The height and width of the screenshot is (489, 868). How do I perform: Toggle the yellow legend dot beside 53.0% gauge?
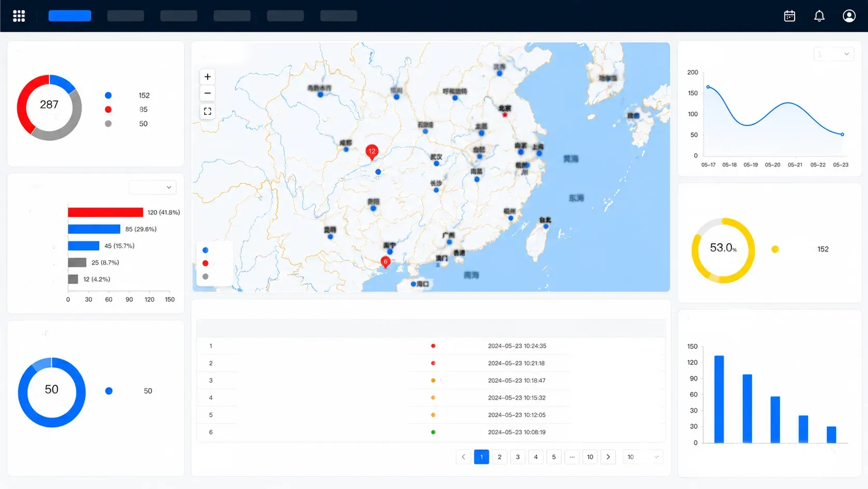(x=775, y=249)
